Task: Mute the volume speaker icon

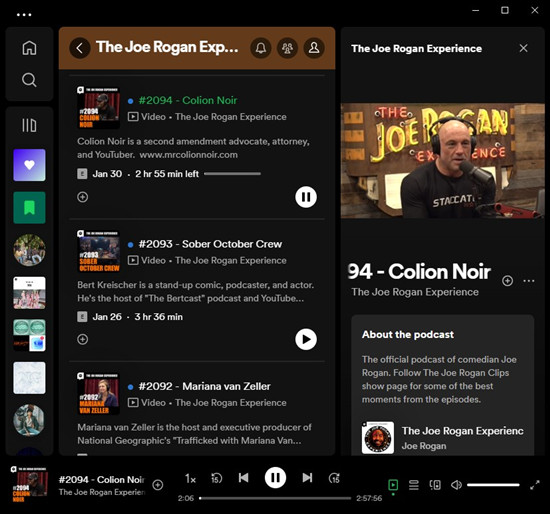Action: pyautogui.click(x=456, y=485)
